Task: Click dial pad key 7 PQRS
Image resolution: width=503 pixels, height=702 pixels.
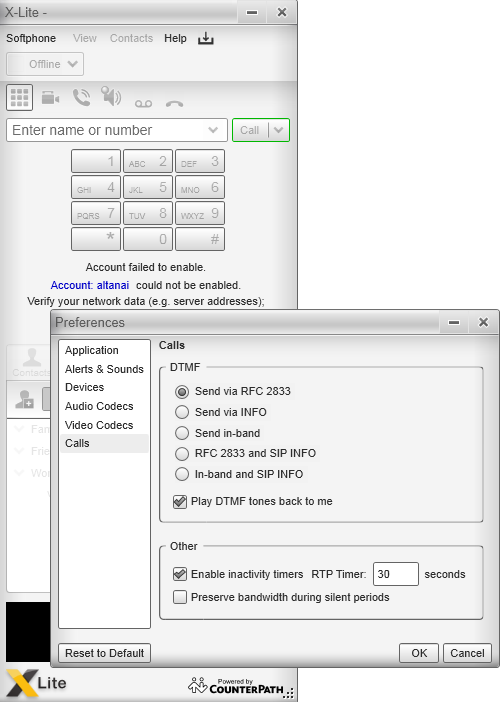Action: (96, 213)
